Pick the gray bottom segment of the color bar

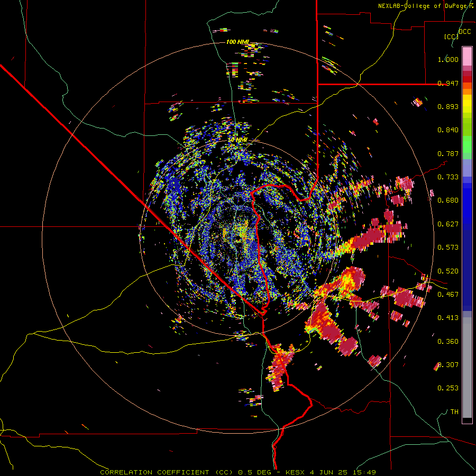click(467, 368)
